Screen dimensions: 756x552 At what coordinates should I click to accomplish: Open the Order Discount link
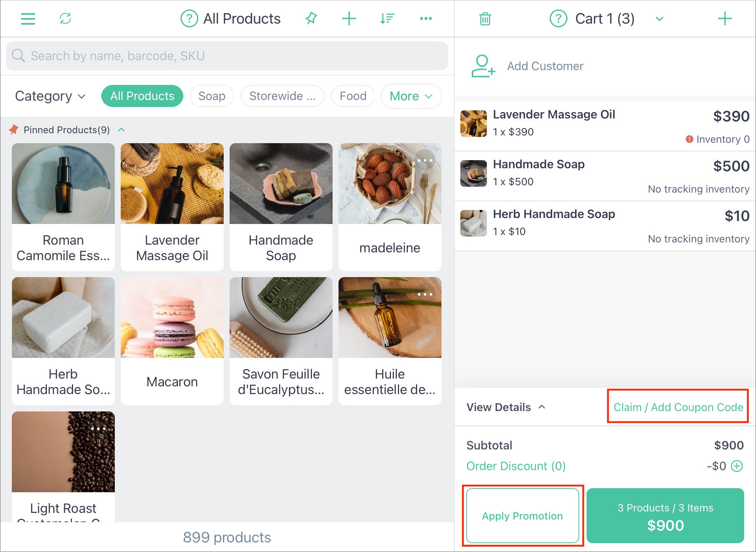[516, 466]
